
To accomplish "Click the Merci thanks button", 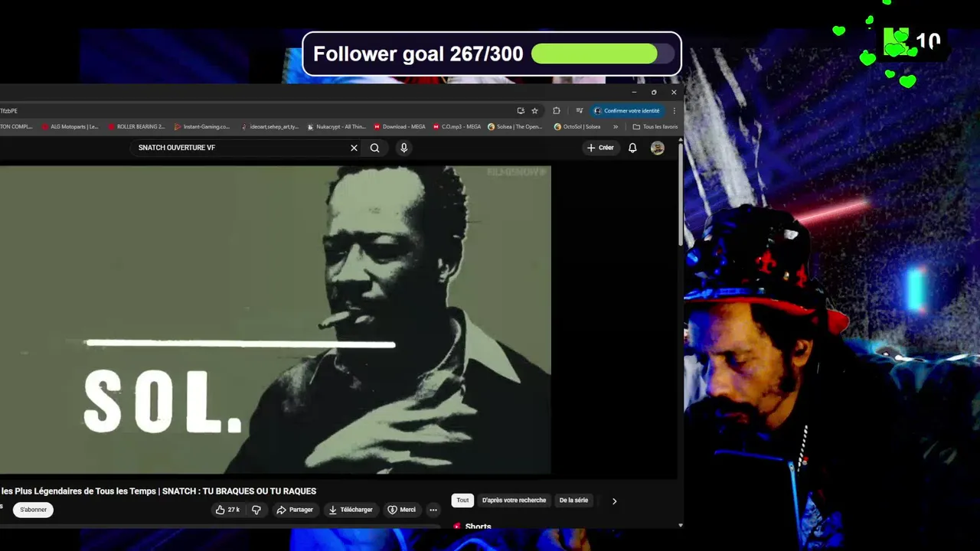I will point(401,510).
